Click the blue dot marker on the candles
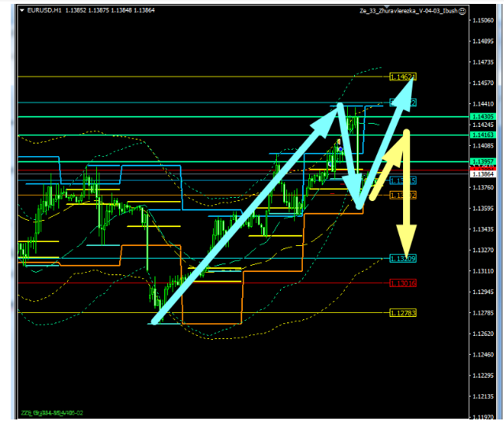 [341, 150]
